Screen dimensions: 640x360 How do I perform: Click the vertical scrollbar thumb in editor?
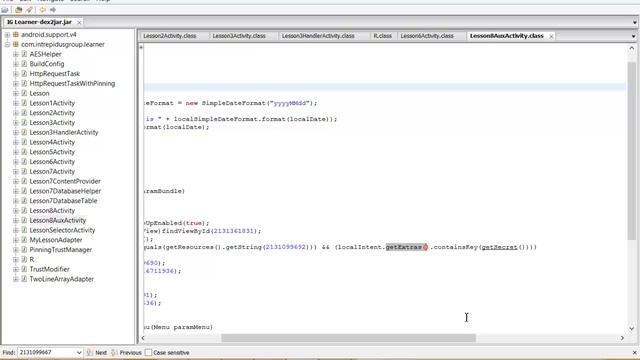(631, 151)
